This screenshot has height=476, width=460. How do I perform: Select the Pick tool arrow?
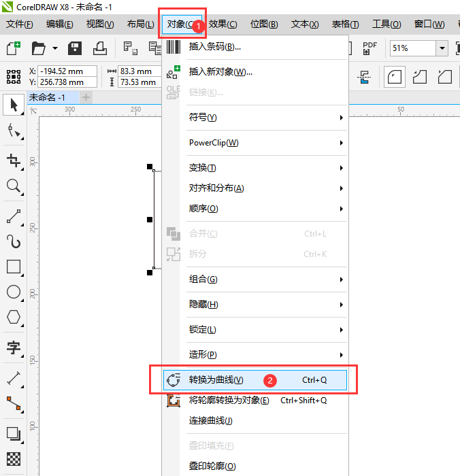[x=13, y=105]
